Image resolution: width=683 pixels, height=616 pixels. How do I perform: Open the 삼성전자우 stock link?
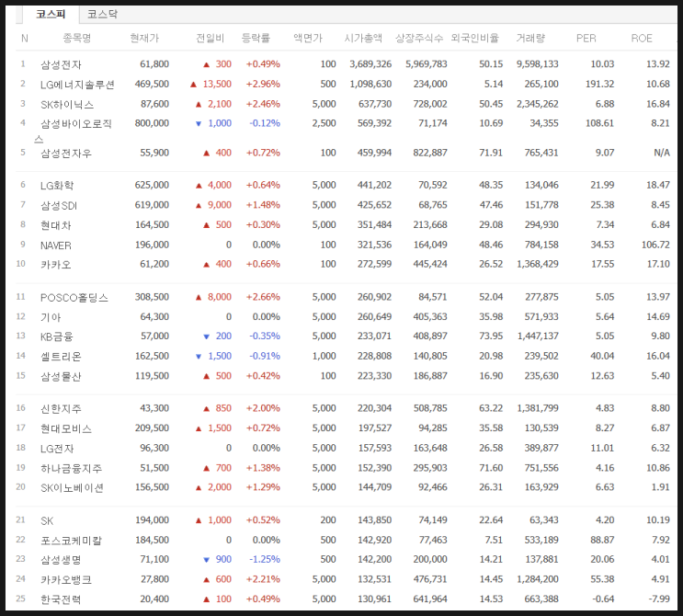pos(66,153)
